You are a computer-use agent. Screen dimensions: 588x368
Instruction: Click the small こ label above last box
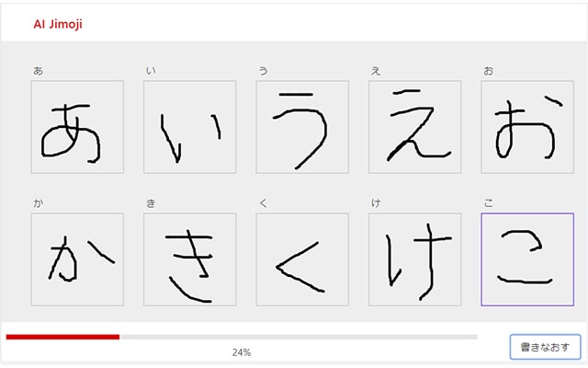[x=488, y=203]
